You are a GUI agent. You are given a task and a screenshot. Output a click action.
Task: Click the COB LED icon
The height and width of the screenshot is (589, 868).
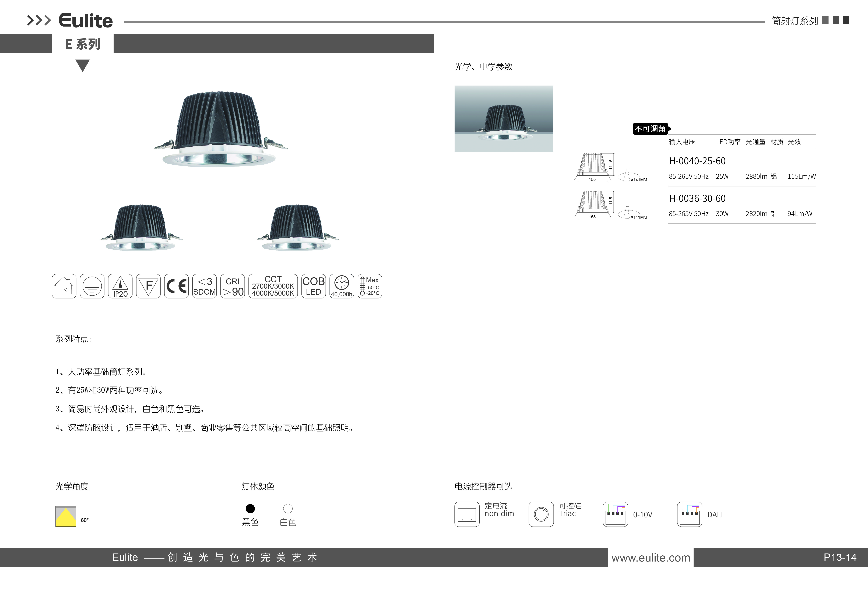[x=313, y=286]
